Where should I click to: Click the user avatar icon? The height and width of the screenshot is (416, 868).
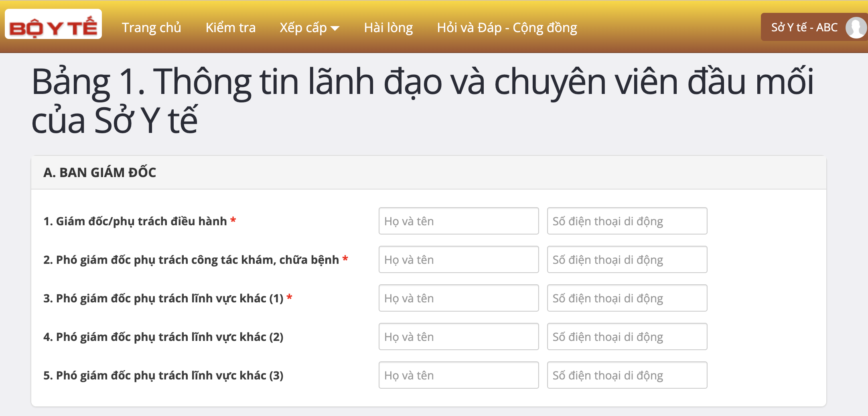point(856,27)
